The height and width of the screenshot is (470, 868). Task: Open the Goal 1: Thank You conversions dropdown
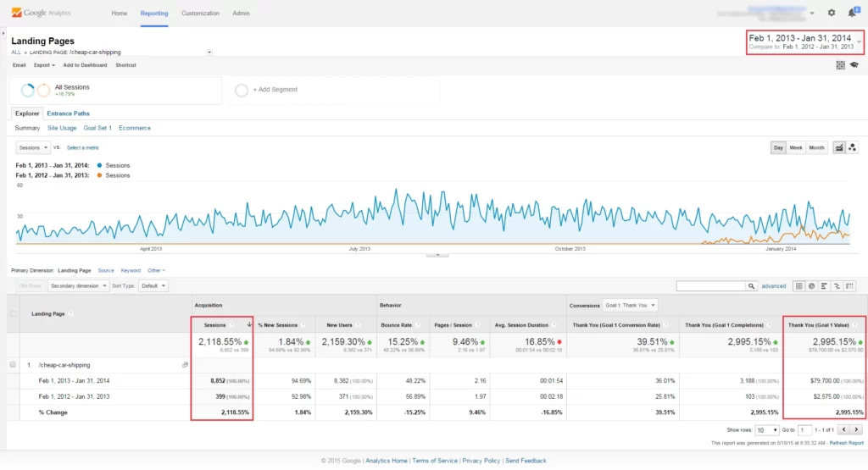point(630,305)
